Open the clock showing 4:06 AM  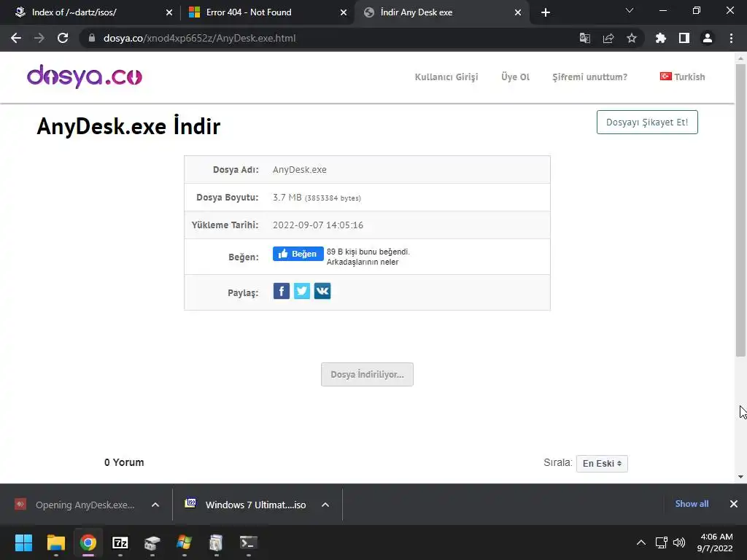coord(716,542)
